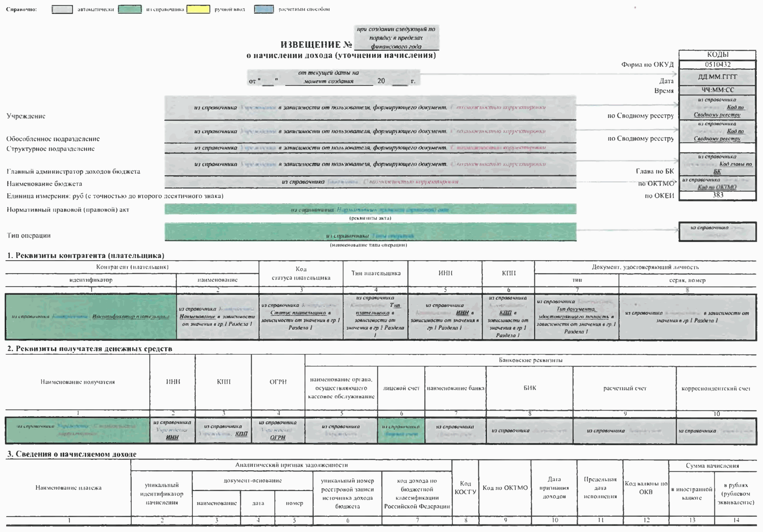Viewport: 763px width, 532px height.
Task: Click the 'Тип документа, удостоверяющего личность' cell
Action: point(577,317)
